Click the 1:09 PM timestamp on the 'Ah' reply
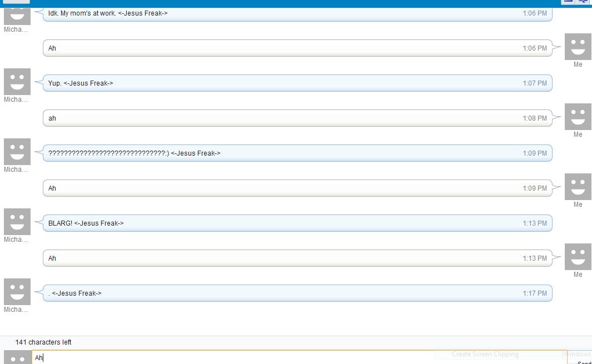Screen dimensions: 592x364 point(535,188)
